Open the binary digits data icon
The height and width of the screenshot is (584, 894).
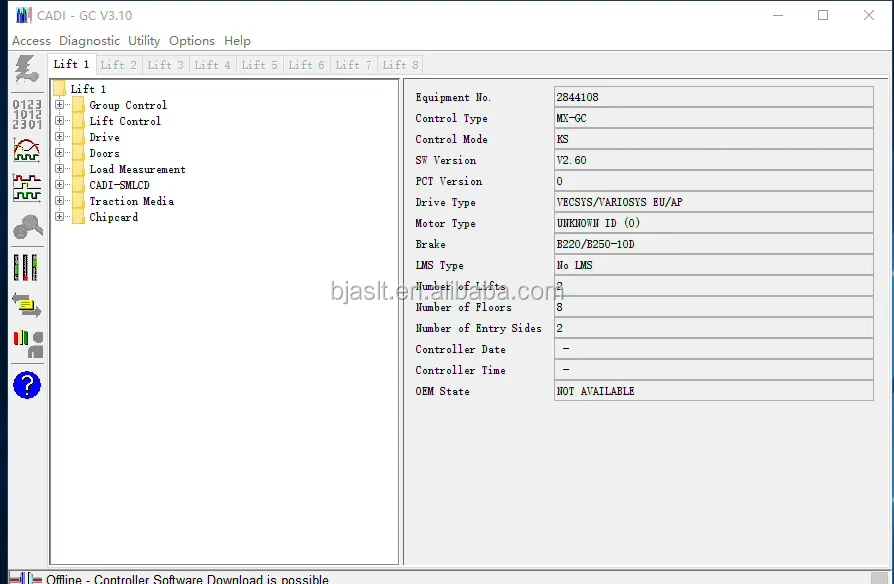[x=26, y=113]
